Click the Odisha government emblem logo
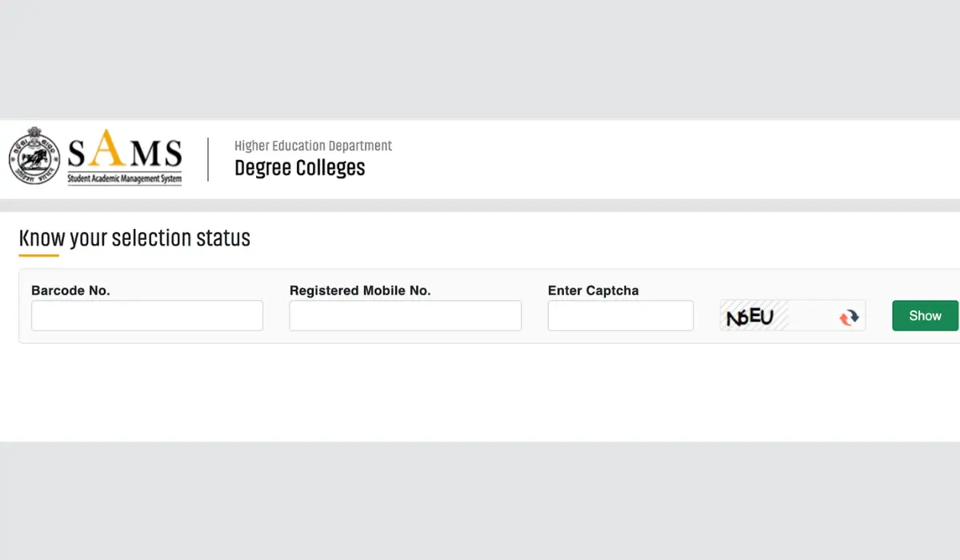Viewport: 960px width, 560px height. (x=34, y=155)
